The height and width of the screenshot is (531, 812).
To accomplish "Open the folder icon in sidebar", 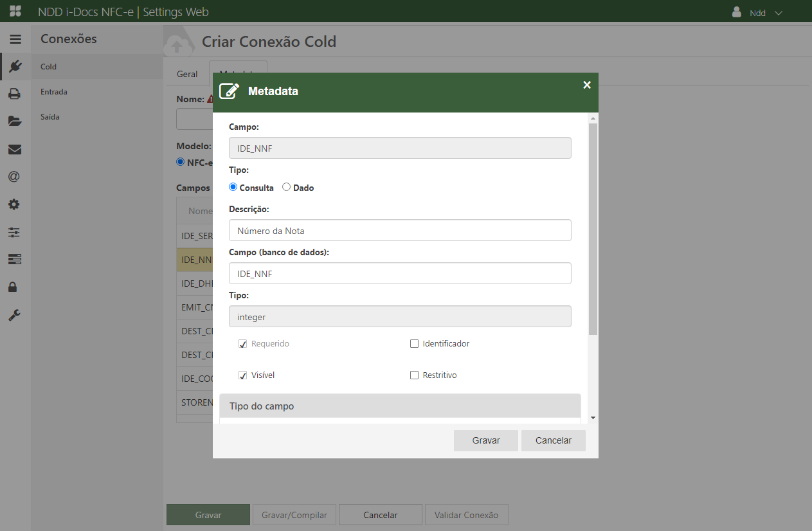I will coord(15,121).
